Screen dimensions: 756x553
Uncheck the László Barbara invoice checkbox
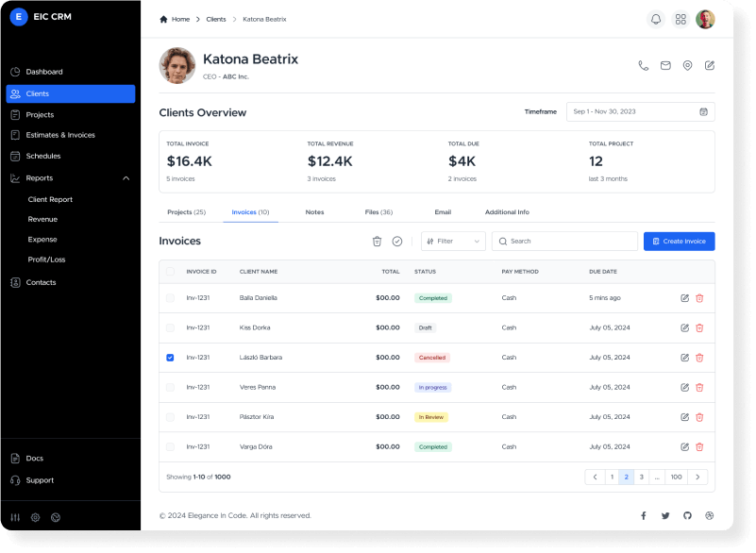click(170, 358)
